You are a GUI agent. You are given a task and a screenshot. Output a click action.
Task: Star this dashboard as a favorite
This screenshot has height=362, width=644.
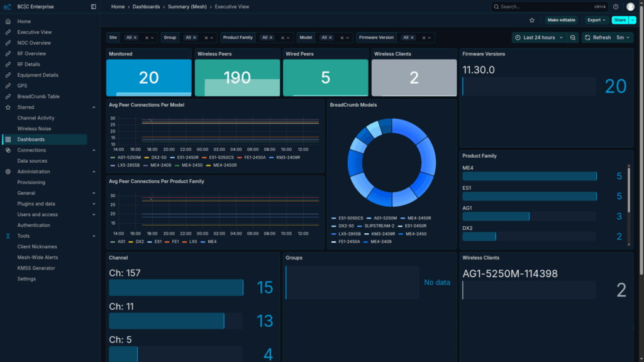pyautogui.click(x=531, y=19)
